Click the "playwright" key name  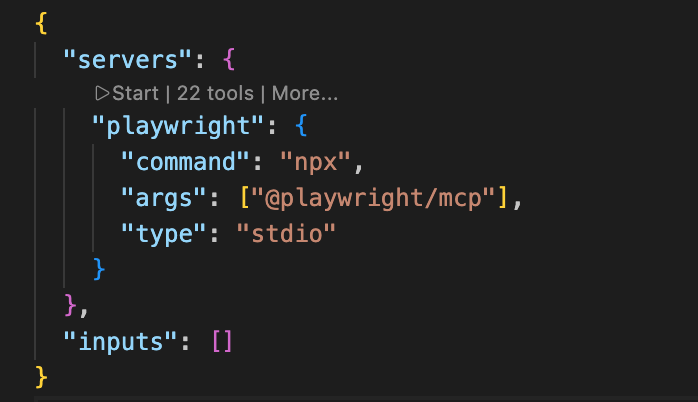point(178,126)
